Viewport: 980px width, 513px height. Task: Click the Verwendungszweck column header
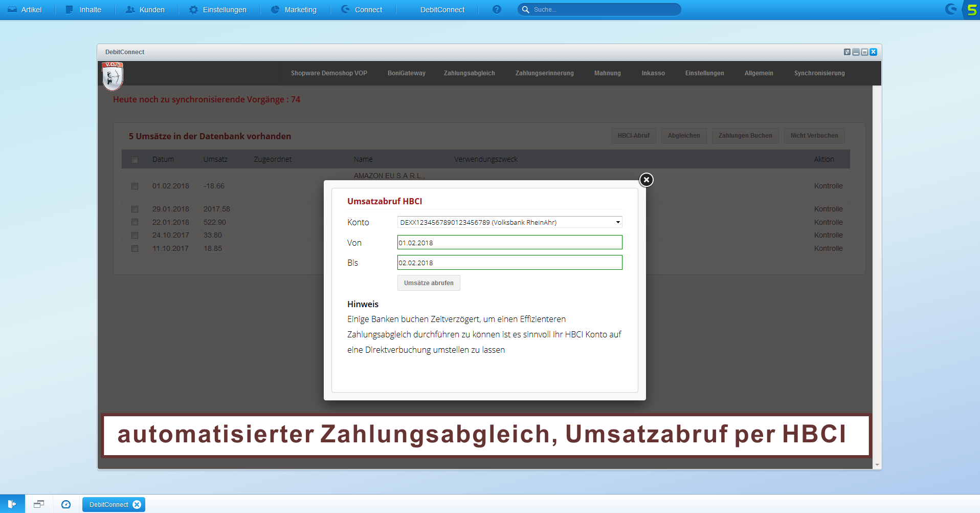click(x=486, y=159)
